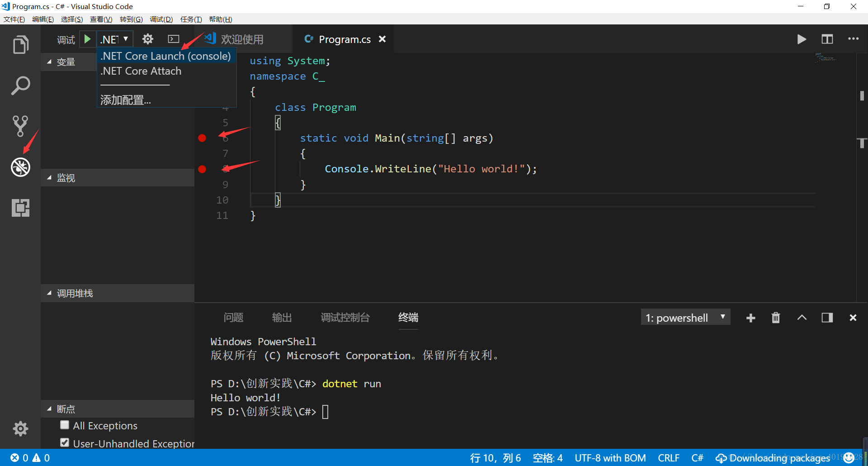868x466 pixels.
Task: Kill the terminal with trash icon
Action: tap(776, 318)
